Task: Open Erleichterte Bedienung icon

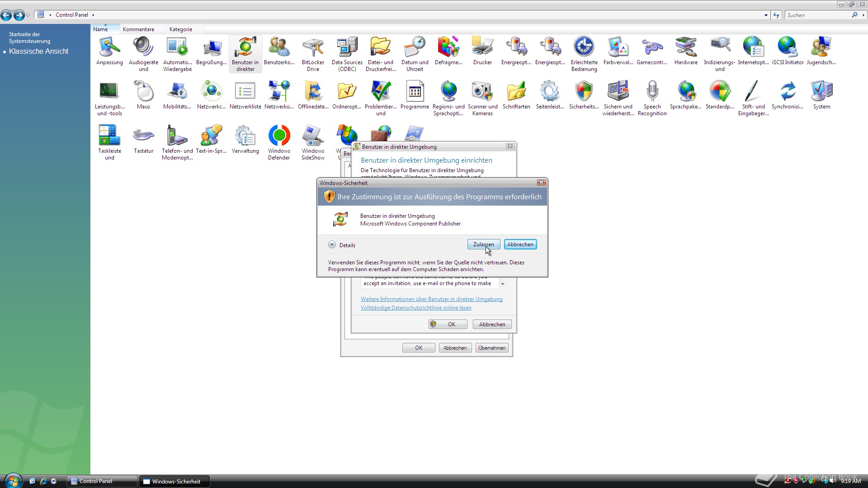Action: coord(584,54)
